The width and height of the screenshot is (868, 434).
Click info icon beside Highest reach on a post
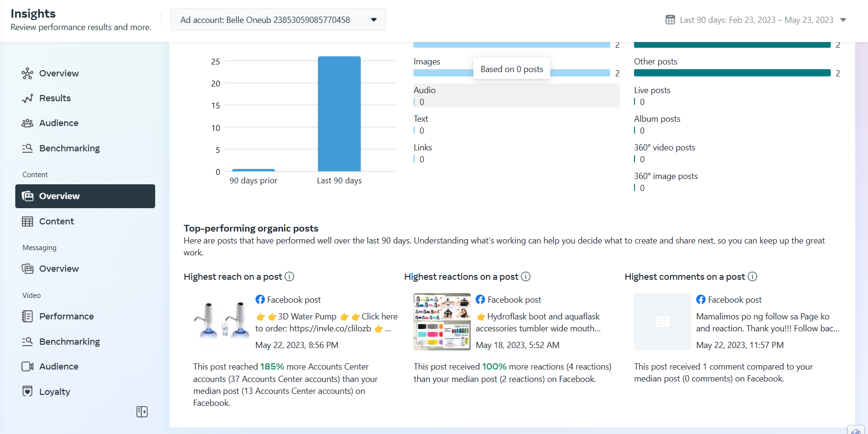pos(289,276)
